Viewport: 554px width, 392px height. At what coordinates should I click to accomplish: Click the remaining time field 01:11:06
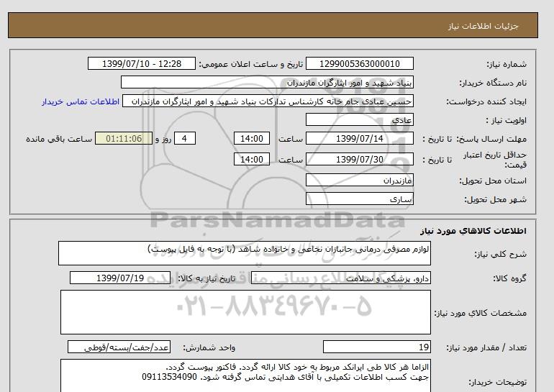coord(124,138)
